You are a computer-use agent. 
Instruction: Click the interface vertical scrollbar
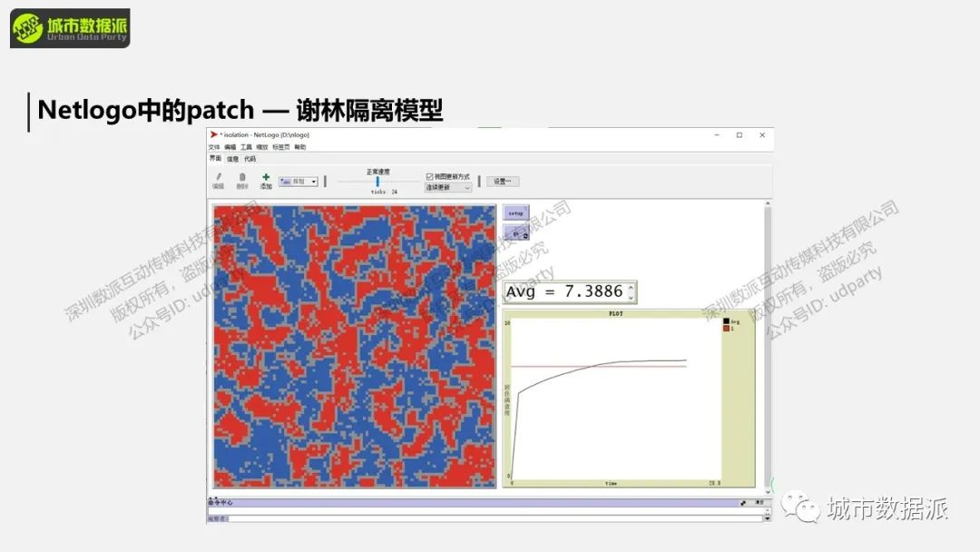(769, 347)
